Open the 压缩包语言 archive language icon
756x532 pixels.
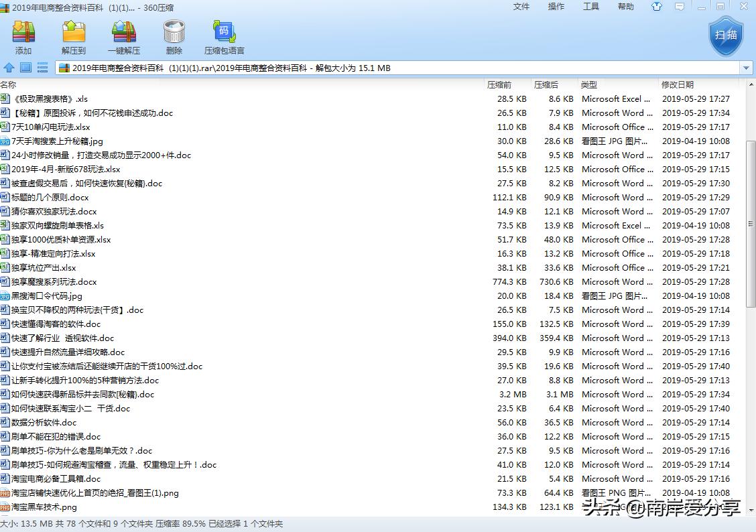pyautogui.click(x=225, y=32)
